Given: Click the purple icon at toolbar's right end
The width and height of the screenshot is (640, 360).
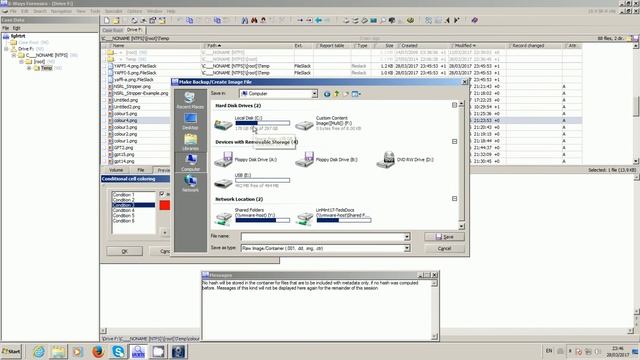Looking at the screenshot, I should [474, 20].
